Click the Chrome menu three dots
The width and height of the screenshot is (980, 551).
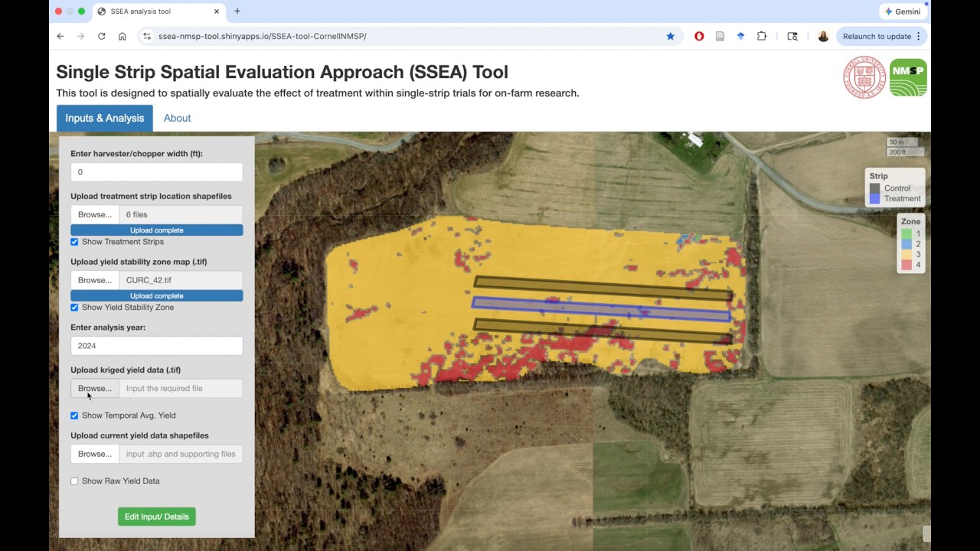click(919, 36)
